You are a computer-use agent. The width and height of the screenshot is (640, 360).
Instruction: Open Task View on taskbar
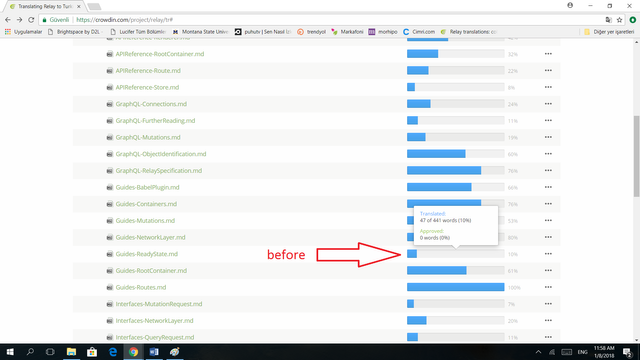[x=50, y=352]
